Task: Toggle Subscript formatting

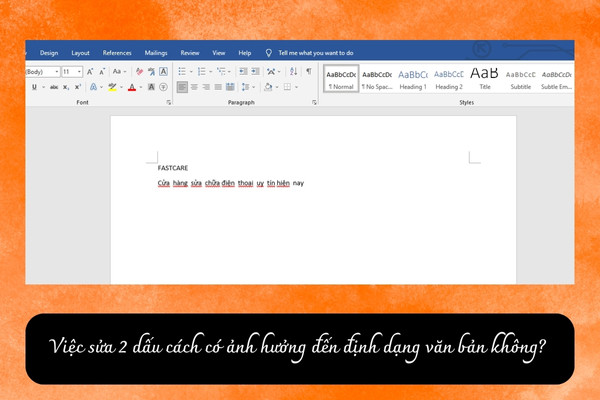Action: tap(66, 87)
